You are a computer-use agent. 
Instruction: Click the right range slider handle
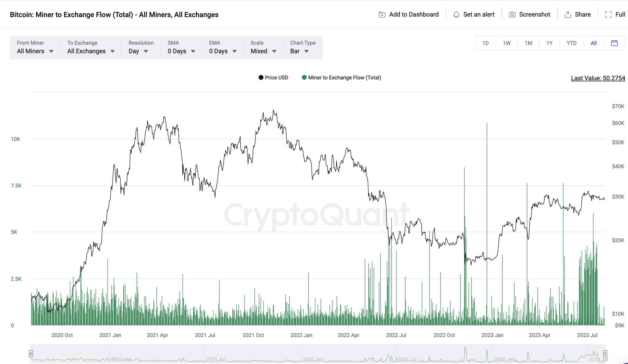click(605, 354)
